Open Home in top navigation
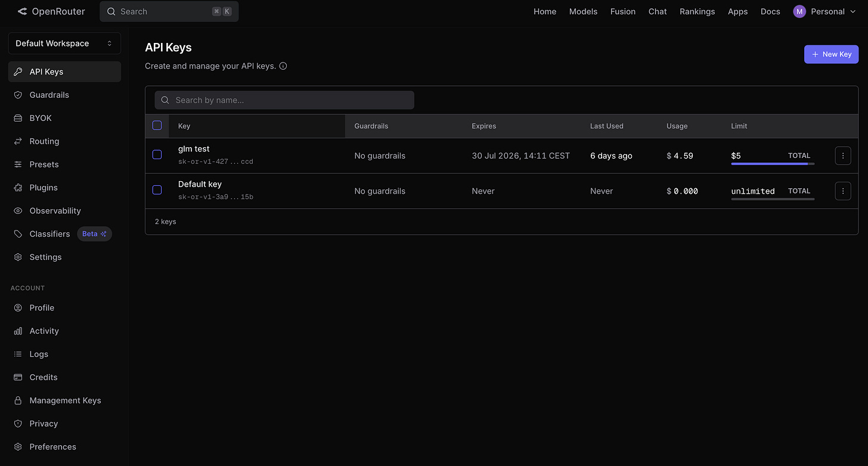Viewport: 868px width, 466px height. [545, 11]
